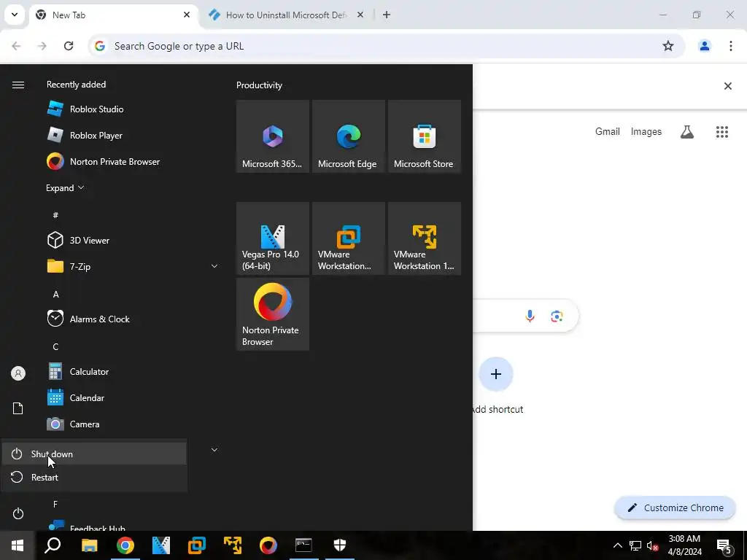Expand the 7-Zip folder chevron
The width and height of the screenshot is (747, 560).
click(214, 266)
